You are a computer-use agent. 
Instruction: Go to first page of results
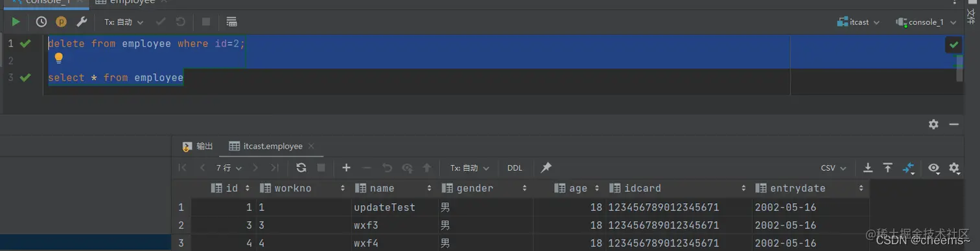[x=183, y=168]
